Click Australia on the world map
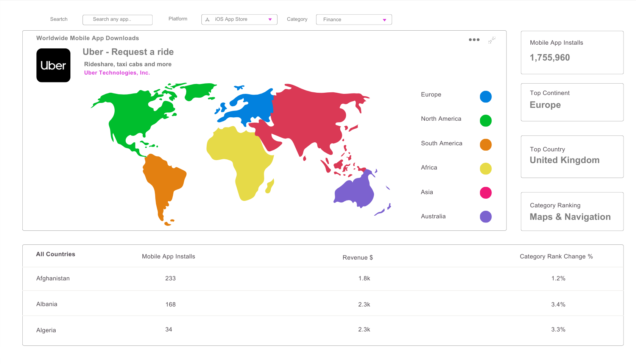The height and width of the screenshot is (364, 636). coord(354,193)
